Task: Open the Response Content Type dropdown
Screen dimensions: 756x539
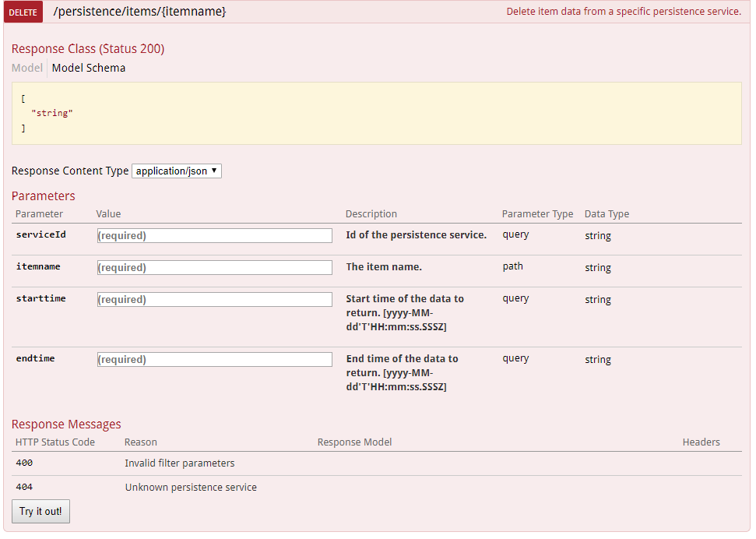Action: [177, 171]
